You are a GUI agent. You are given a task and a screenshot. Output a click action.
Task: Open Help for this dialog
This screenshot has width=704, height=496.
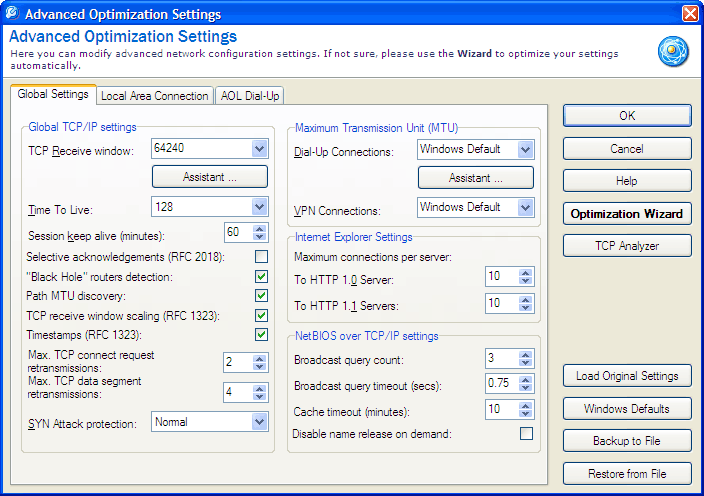627,181
